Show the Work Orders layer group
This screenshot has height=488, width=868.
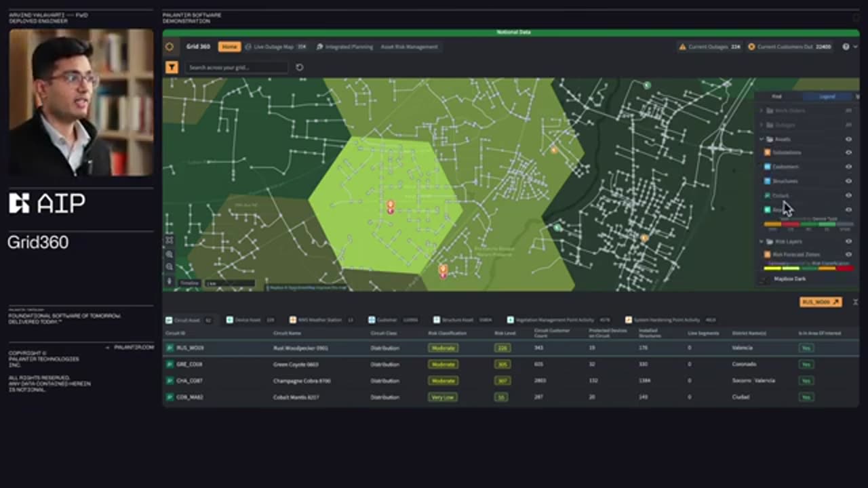coord(848,110)
